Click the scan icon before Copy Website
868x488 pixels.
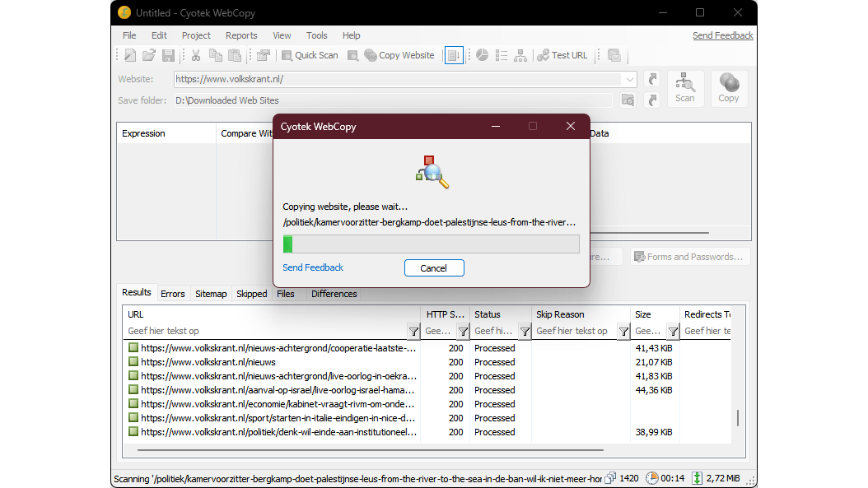pos(352,55)
